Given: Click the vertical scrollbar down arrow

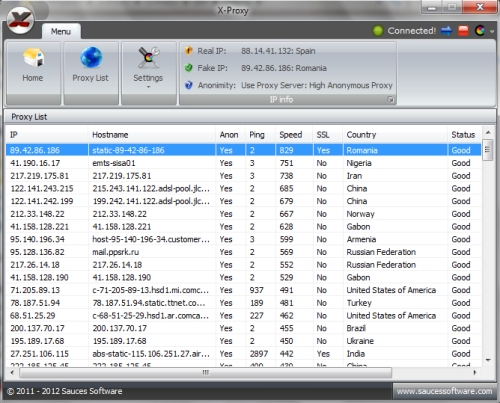Looking at the screenshot, I should (x=488, y=360).
